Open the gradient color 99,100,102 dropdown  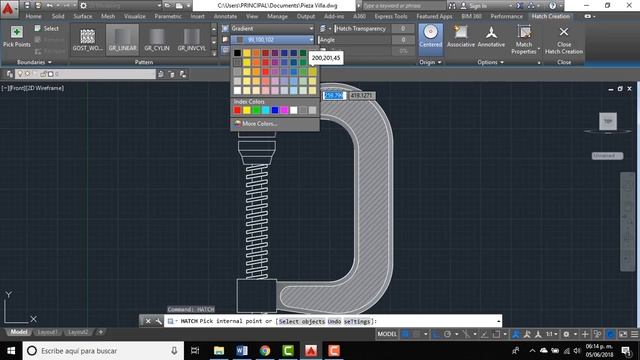(272, 40)
